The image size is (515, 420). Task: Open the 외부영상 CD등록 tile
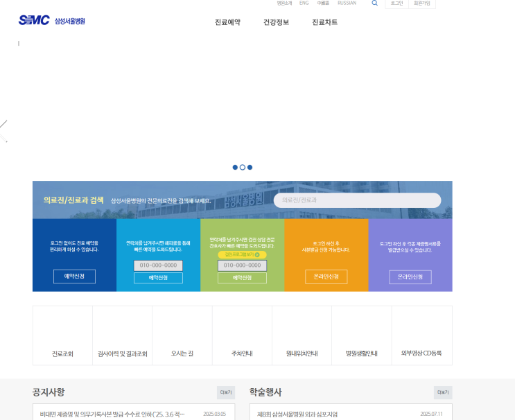tap(421, 335)
